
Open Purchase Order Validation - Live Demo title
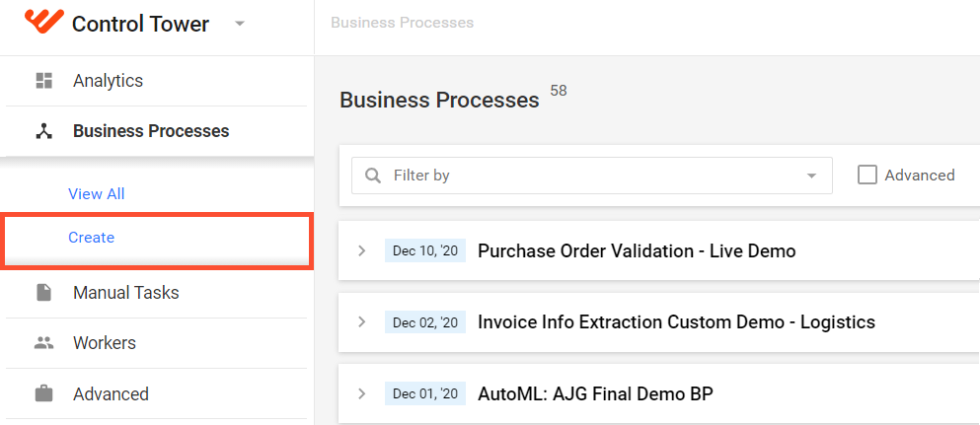click(x=637, y=250)
